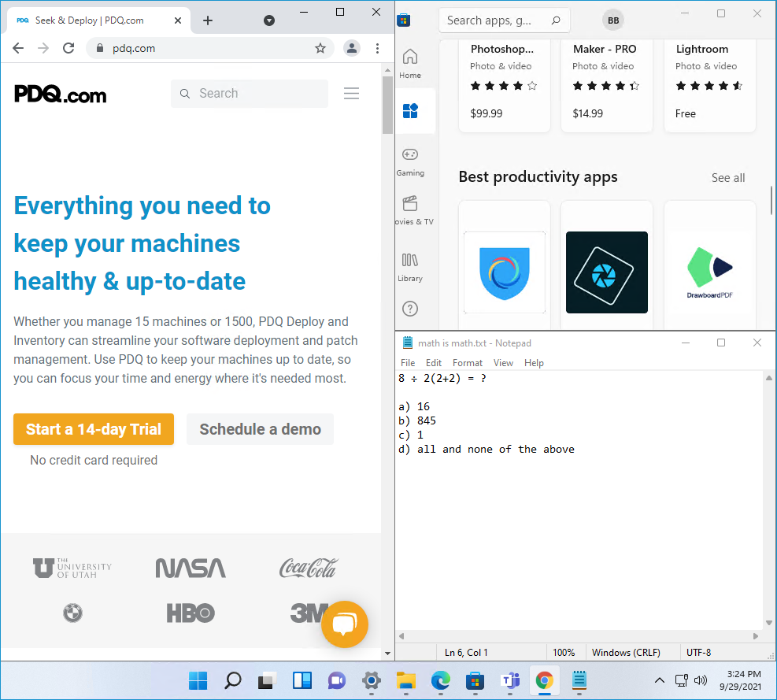Bookmark this page with the star icon
Image resolution: width=777 pixels, height=700 pixels.
(320, 48)
